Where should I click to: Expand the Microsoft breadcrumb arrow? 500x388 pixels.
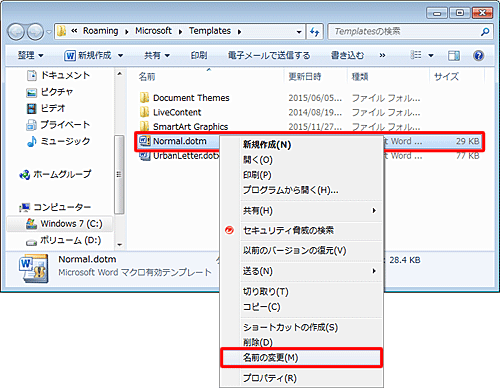click(x=180, y=32)
